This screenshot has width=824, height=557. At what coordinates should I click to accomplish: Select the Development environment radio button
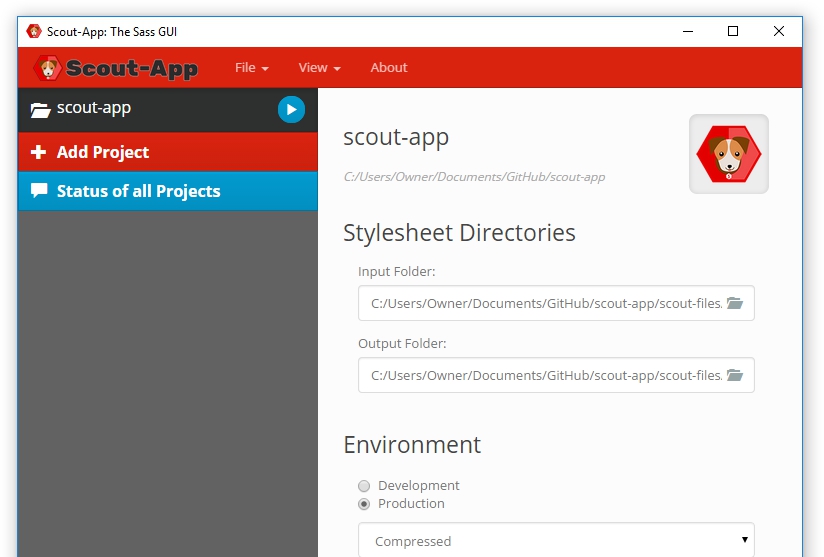click(364, 486)
